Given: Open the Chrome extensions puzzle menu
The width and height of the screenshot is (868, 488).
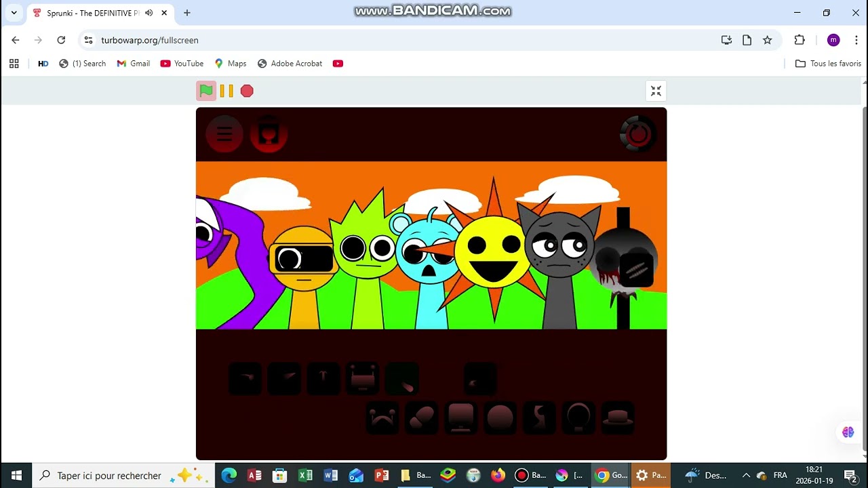Looking at the screenshot, I should pyautogui.click(x=800, y=40).
